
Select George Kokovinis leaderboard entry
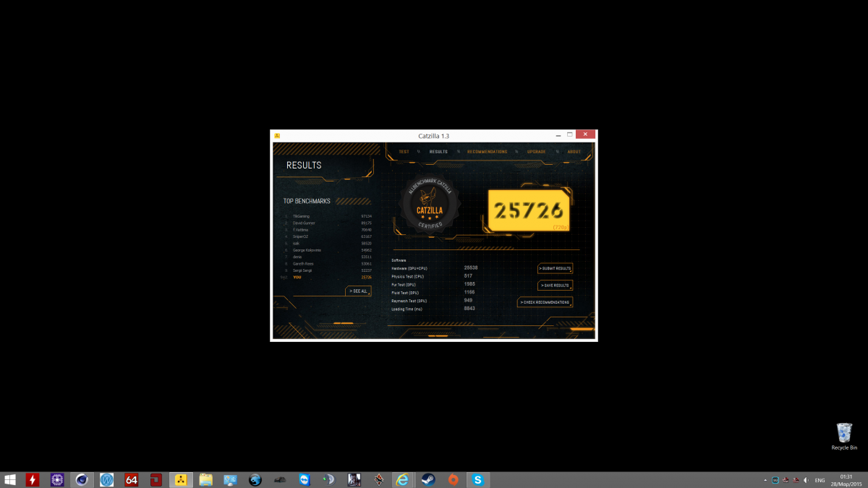[328, 250]
